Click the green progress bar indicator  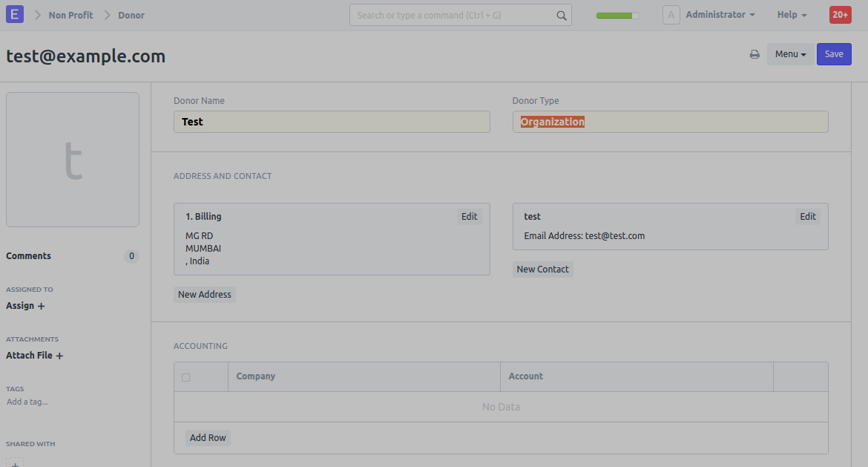[617, 16]
